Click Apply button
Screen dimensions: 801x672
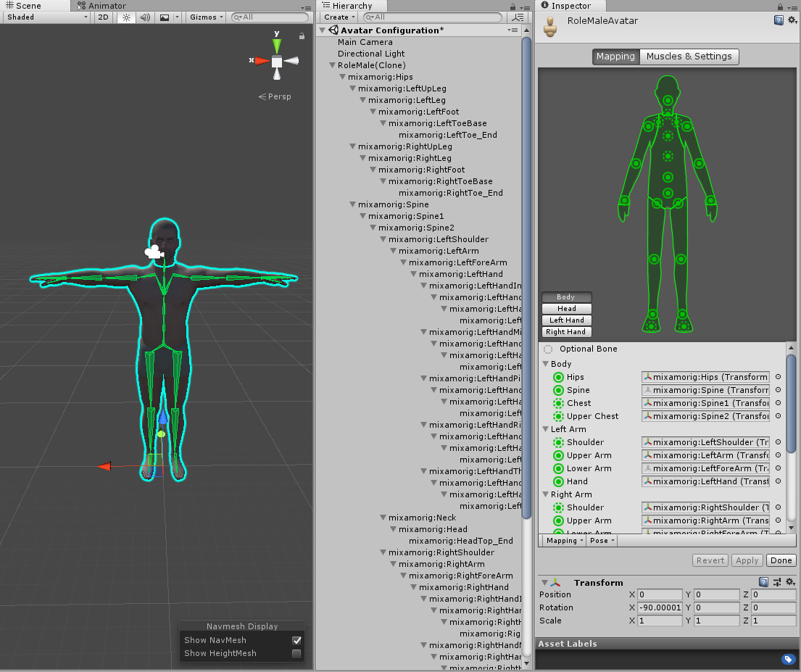(x=747, y=560)
